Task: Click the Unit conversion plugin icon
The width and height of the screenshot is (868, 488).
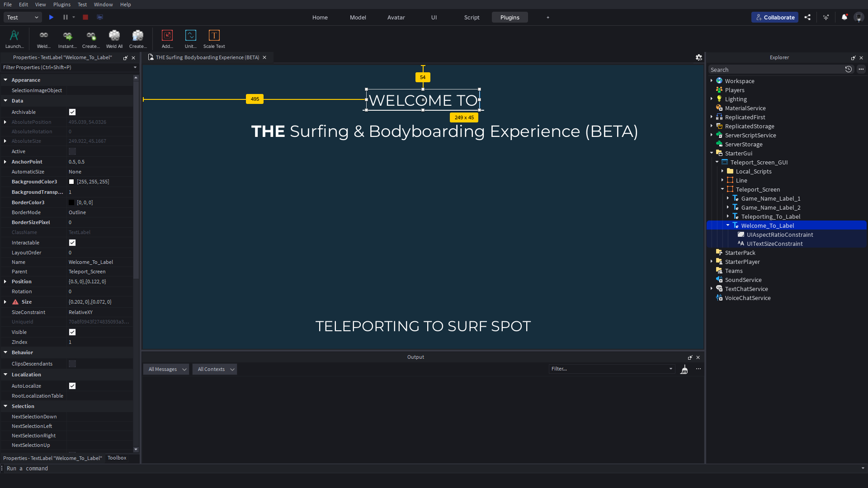Action: (x=191, y=35)
